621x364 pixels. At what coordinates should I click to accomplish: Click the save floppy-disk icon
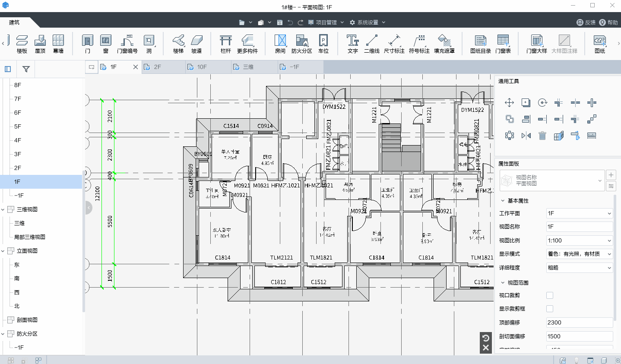tap(280, 22)
